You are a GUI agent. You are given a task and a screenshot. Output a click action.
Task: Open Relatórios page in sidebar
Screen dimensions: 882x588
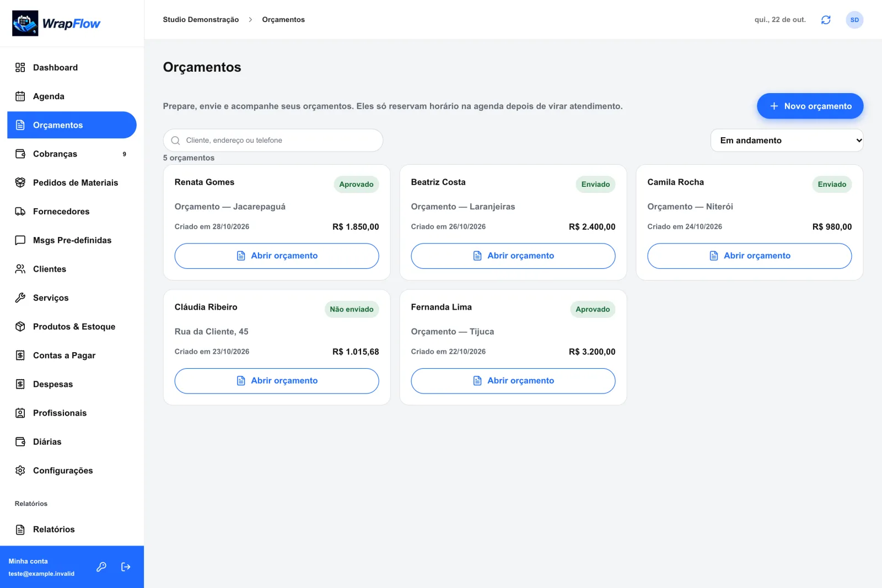(72, 529)
